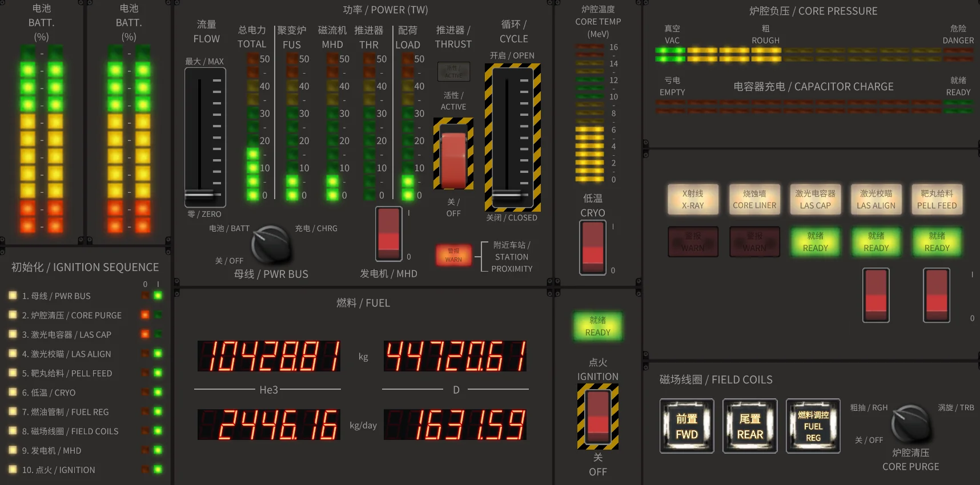Click the green status LED for PWR BUS
Screen dimensions: 980x485
pos(158,296)
